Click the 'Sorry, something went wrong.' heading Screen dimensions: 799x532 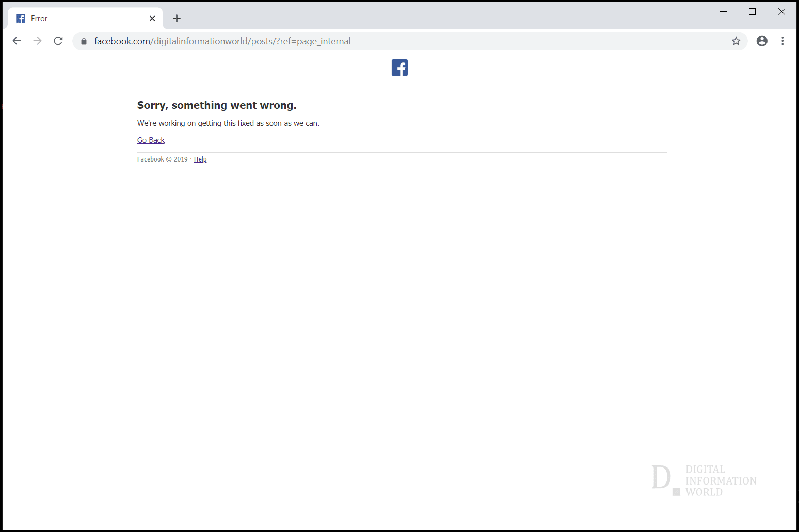(x=217, y=105)
